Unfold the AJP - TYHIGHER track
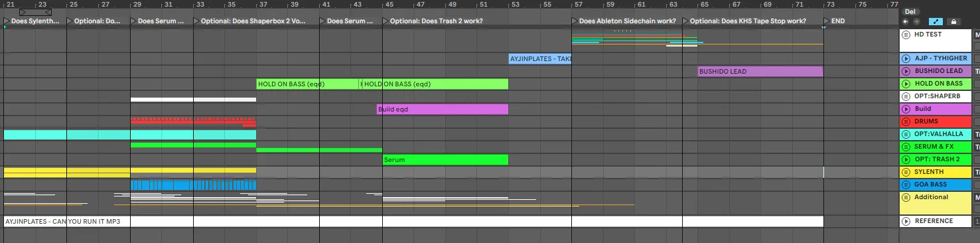Screen dimensions: 980x243 (x=906, y=58)
